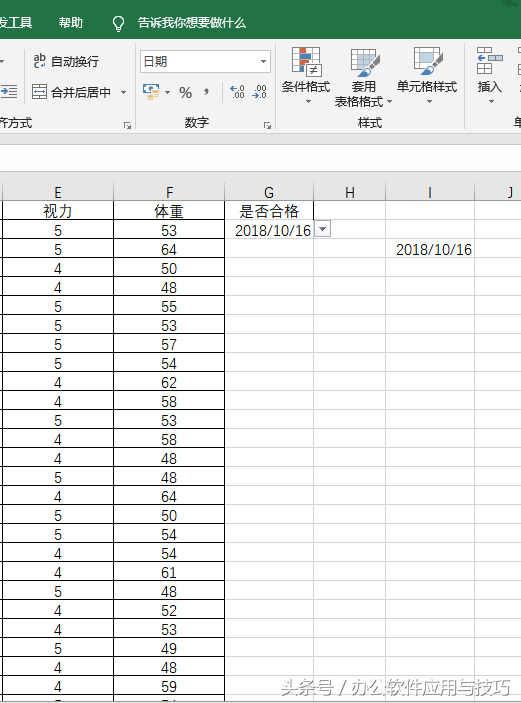Select the 体重 header cell
Screen dimensions: 521x703
tap(169, 211)
